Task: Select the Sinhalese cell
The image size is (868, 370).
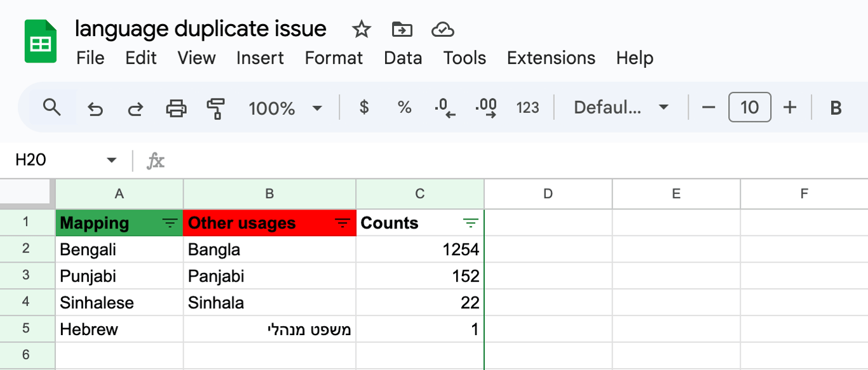Action: tap(119, 303)
